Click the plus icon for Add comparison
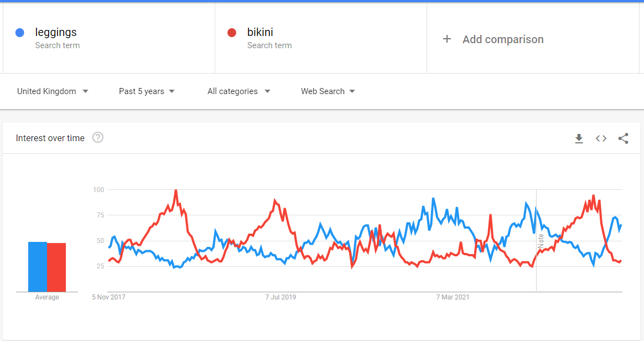 [447, 39]
